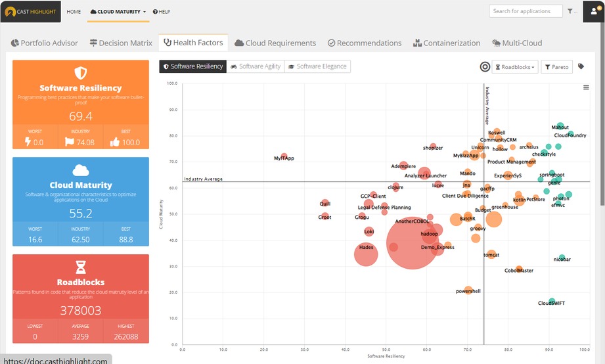This screenshot has height=364, width=605.
Task: Click the Adempiere data point
Action: click(403, 166)
